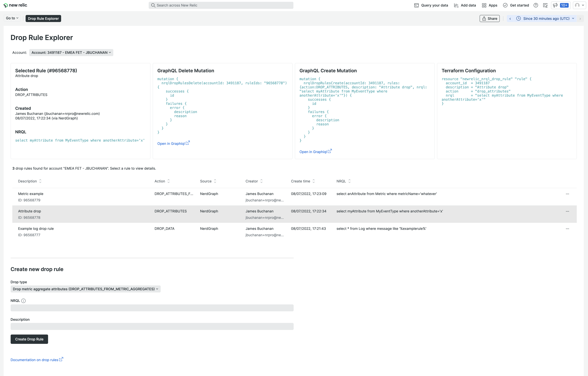Click the feedback notes icon in header
588x376 pixels.
click(x=545, y=5)
